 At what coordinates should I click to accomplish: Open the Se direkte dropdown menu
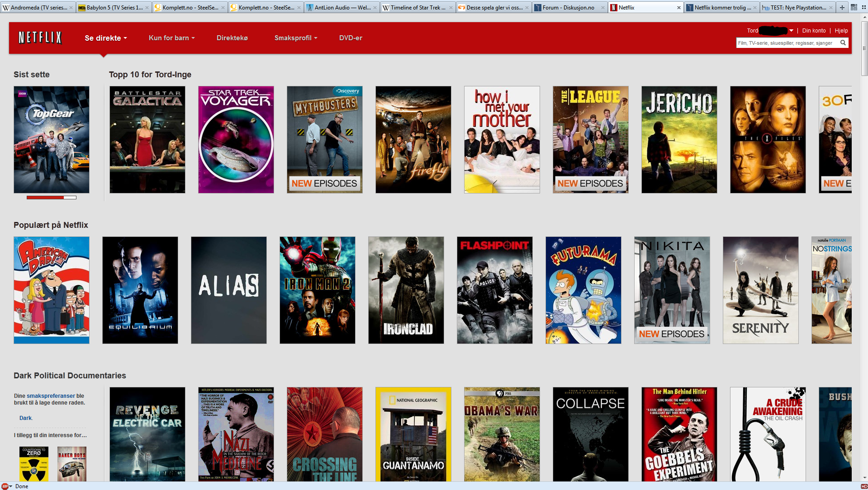pos(106,38)
